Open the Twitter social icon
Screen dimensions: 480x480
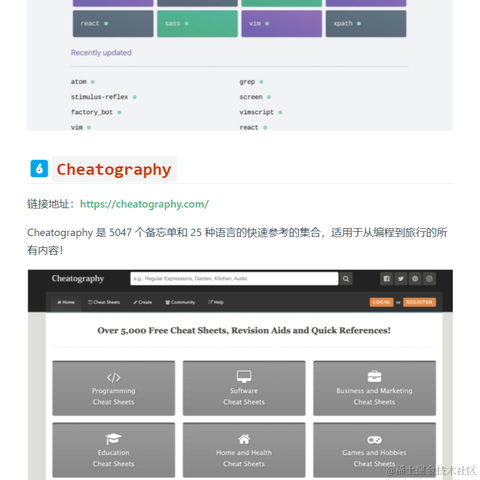click(401, 279)
